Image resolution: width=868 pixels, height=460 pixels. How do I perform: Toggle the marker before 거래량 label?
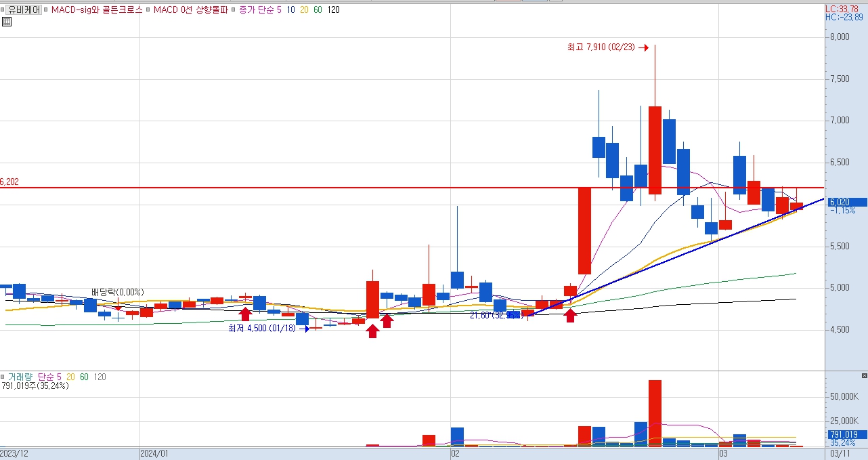[3, 377]
